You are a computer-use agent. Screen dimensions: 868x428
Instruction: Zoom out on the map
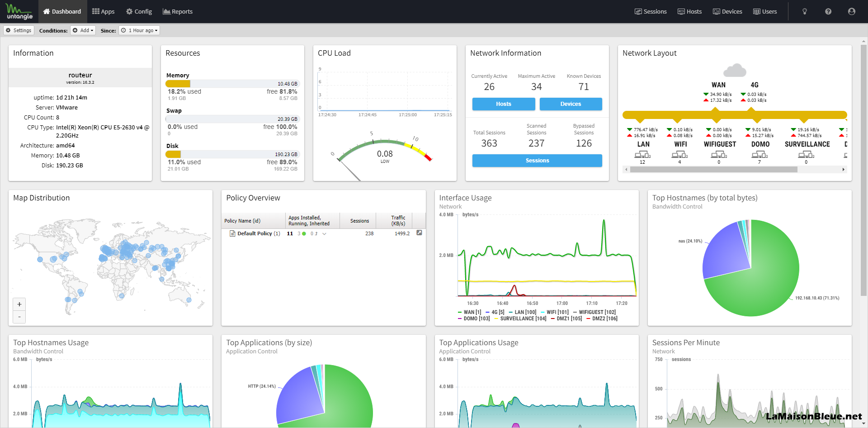[x=19, y=317]
